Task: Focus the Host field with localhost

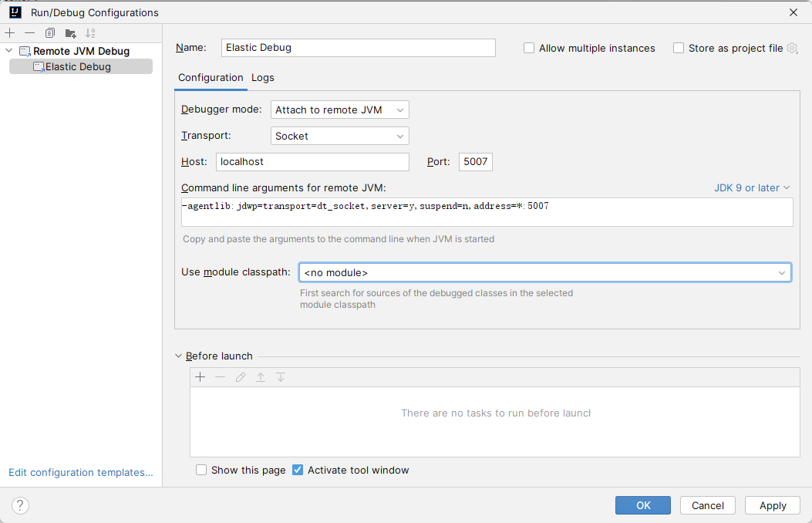Action: pyautogui.click(x=312, y=161)
